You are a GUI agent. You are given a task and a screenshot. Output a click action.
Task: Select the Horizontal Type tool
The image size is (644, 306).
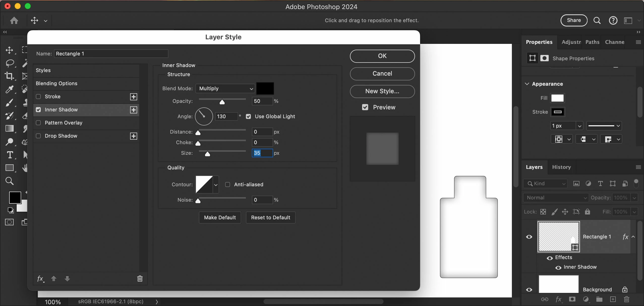[x=10, y=155]
